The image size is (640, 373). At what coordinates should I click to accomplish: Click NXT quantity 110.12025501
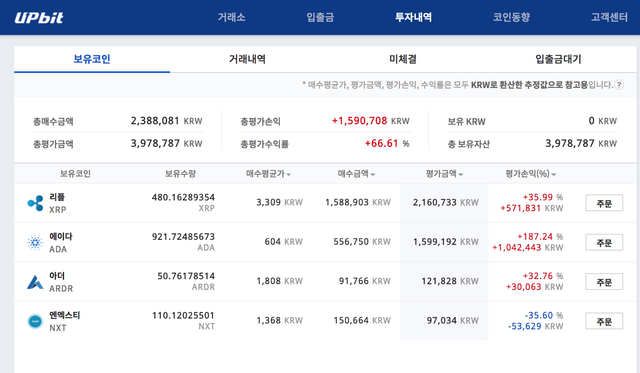[183, 315]
